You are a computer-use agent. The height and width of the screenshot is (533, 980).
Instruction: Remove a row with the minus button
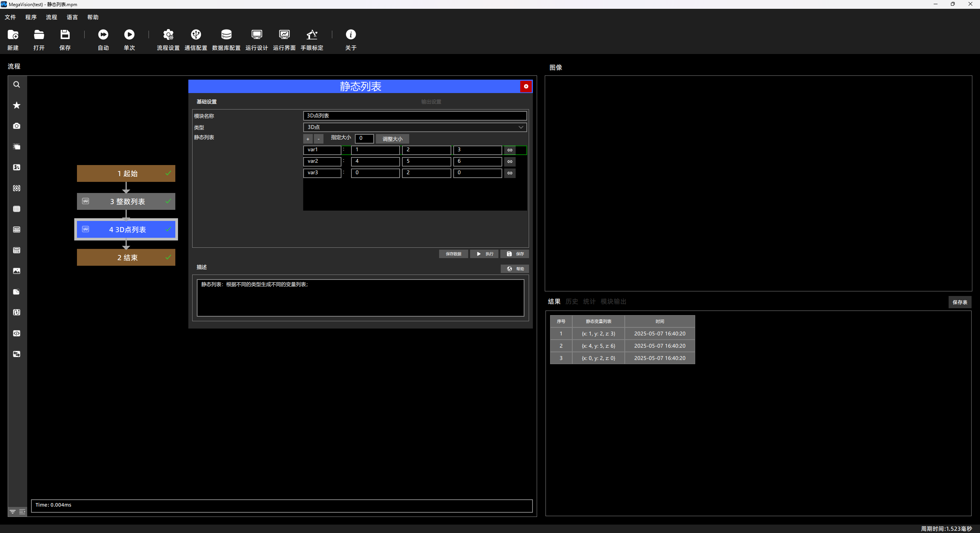(x=318, y=139)
